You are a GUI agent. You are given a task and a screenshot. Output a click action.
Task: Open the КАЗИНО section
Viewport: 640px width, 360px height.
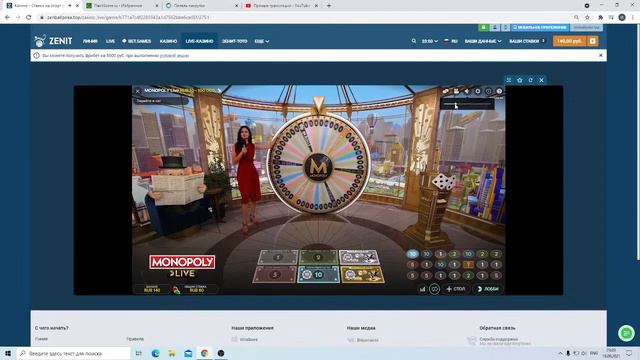coord(168,41)
